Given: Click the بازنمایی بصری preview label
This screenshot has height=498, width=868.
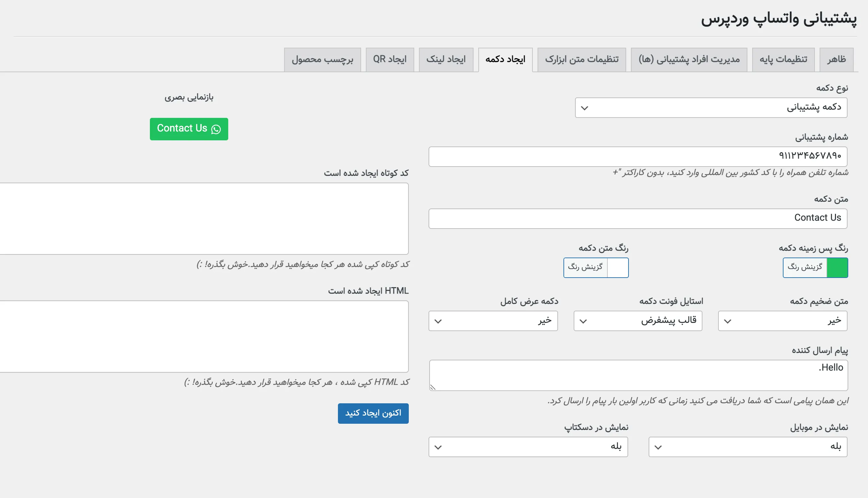Looking at the screenshot, I should click(189, 97).
